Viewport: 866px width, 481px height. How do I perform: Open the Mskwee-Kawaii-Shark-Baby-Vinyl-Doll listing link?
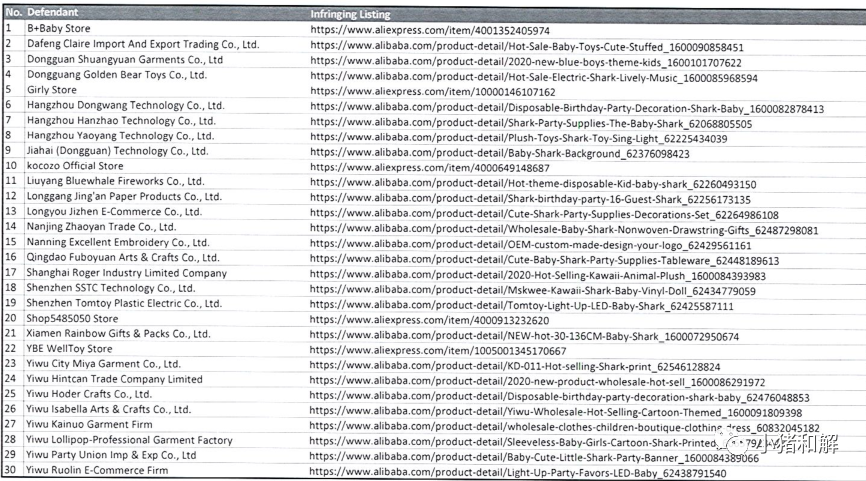[x=533, y=291]
